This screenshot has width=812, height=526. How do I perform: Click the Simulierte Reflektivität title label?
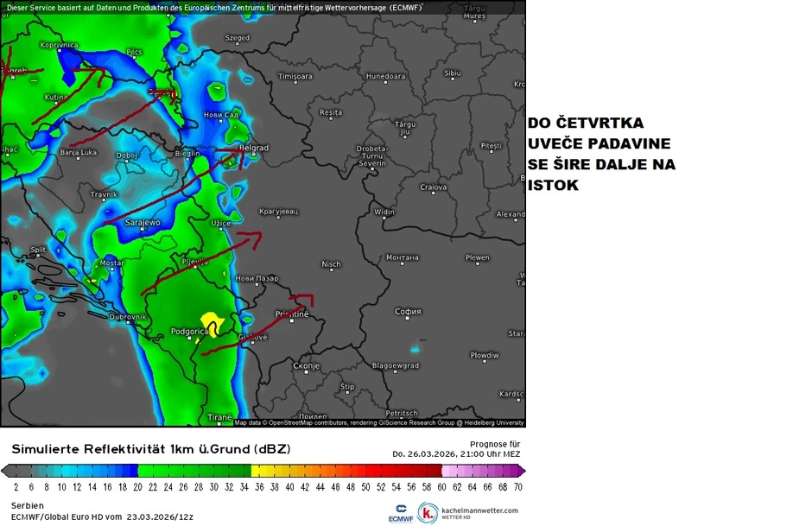[x=151, y=449]
